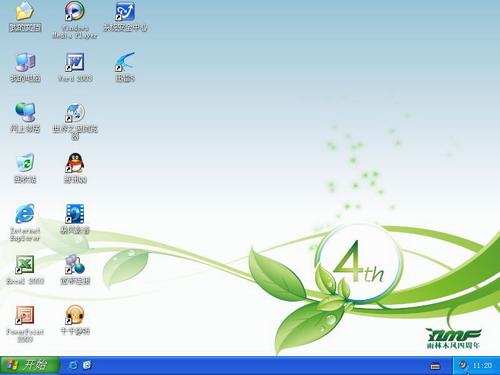Select the 系统安全中心 security center shortcut

pyautogui.click(x=125, y=17)
